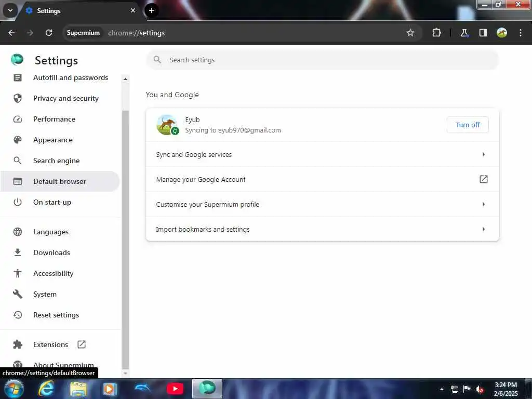This screenshot has width=532, height=399.
Task: Focus the Search settings field
Action: [x=322, y=60]
